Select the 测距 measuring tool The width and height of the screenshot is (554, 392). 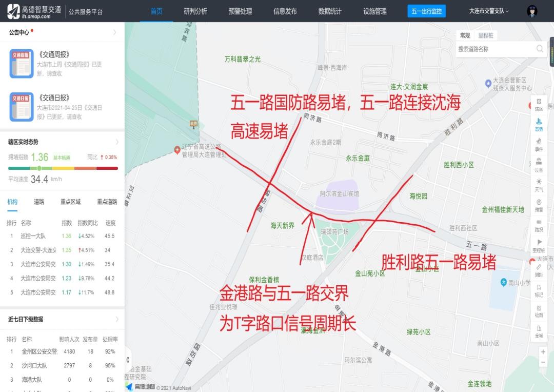539,271
